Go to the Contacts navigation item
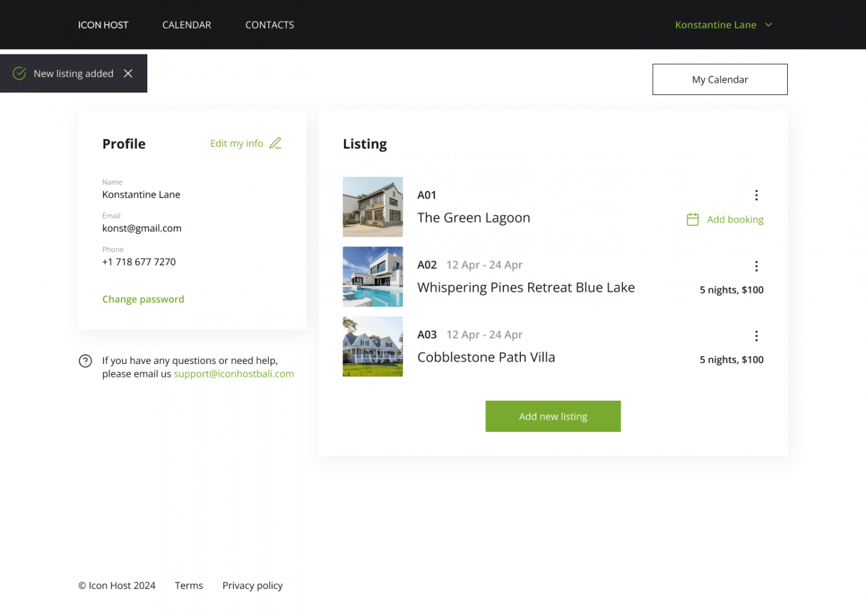The width and height of the screenshot is (866, 616). 269,25
